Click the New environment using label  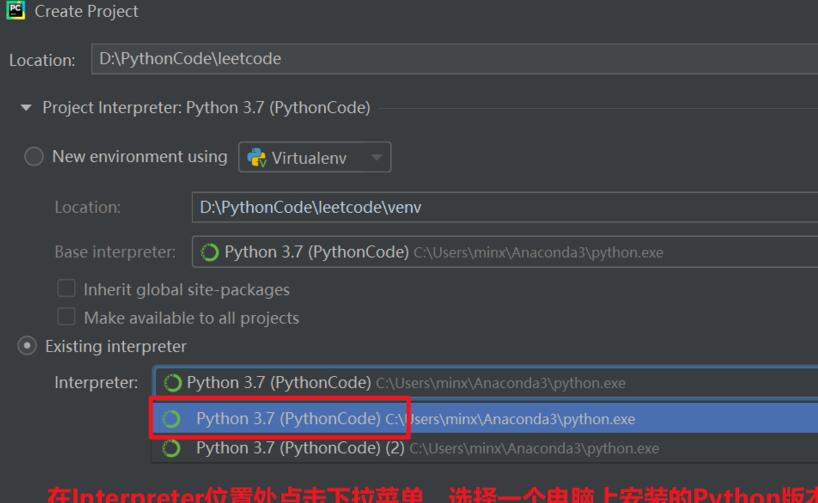(x=140, y=157)
